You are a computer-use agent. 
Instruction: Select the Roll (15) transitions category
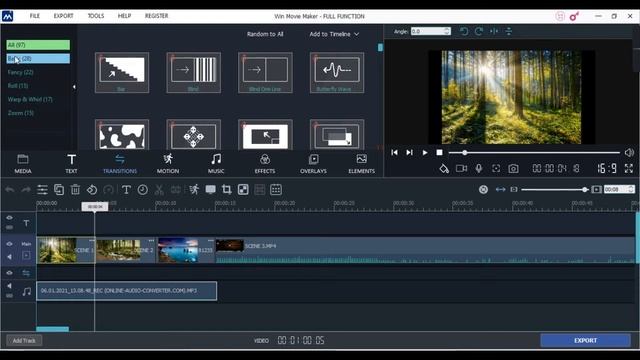coord(18,86)
